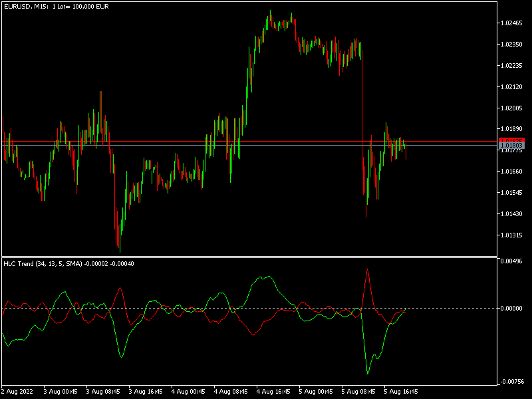Click the 4 Aug 08:45 time axis label
Image resolution: width=532 pixels, height=399 pixels.
click(231, 392)
